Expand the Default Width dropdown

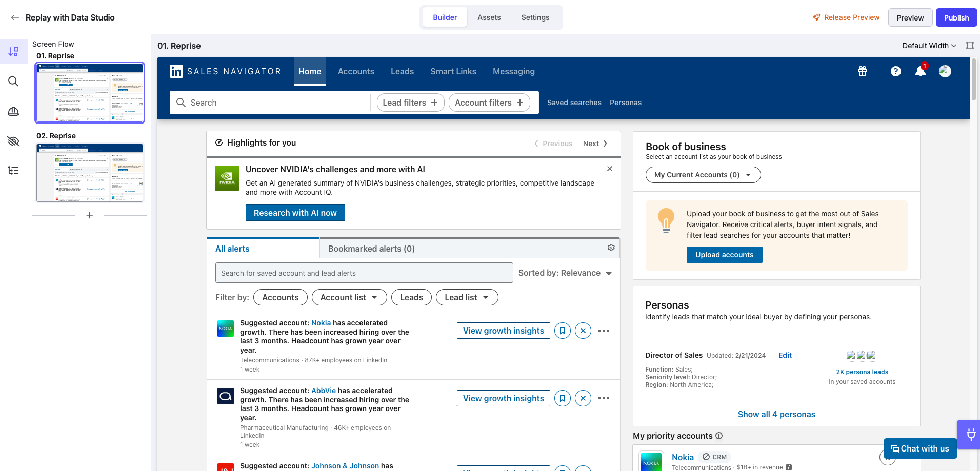tap(929, 46)
